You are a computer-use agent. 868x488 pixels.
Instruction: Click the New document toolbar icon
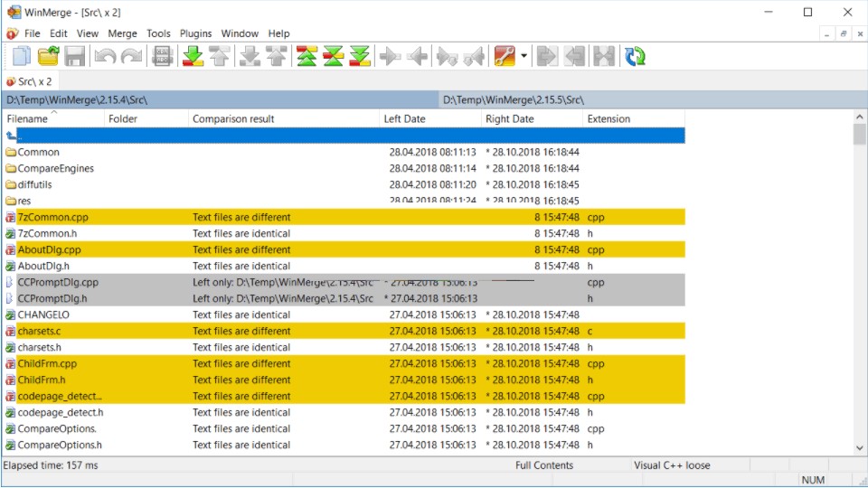click(21, 56)
